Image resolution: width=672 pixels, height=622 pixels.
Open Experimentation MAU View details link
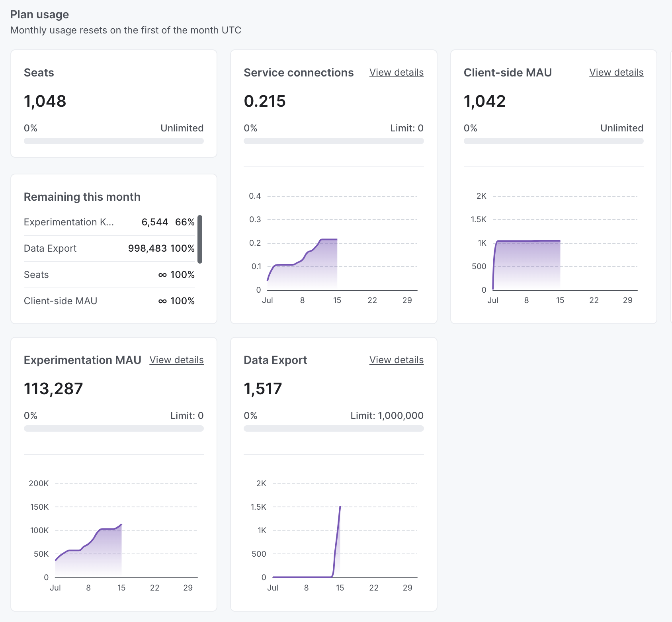[176, 360]
